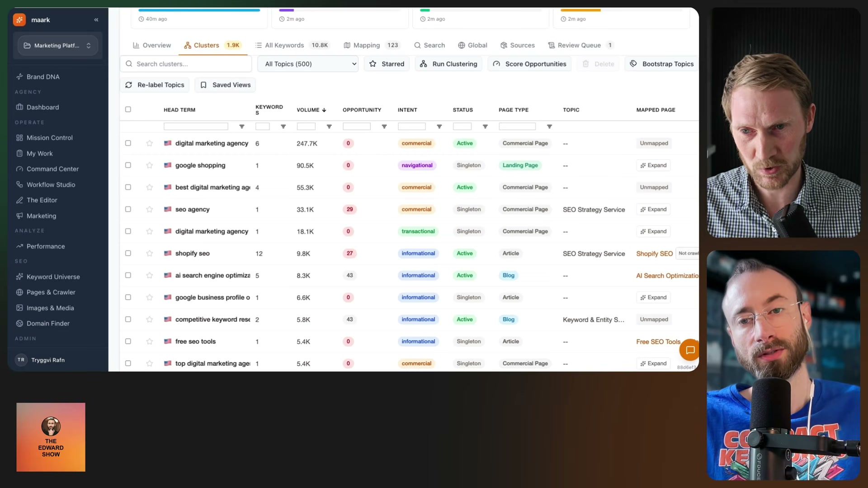Check the 247.7K digital marketing agency row

128,143
